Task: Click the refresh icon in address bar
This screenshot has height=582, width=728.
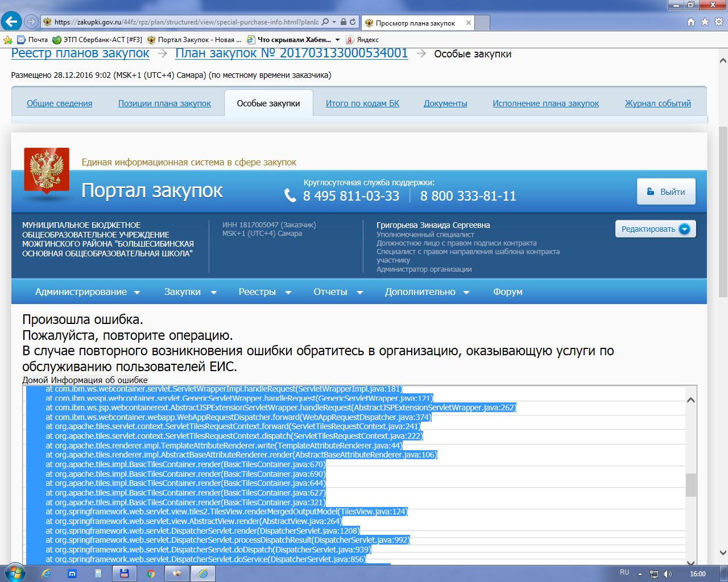Action: pos(353,22)
